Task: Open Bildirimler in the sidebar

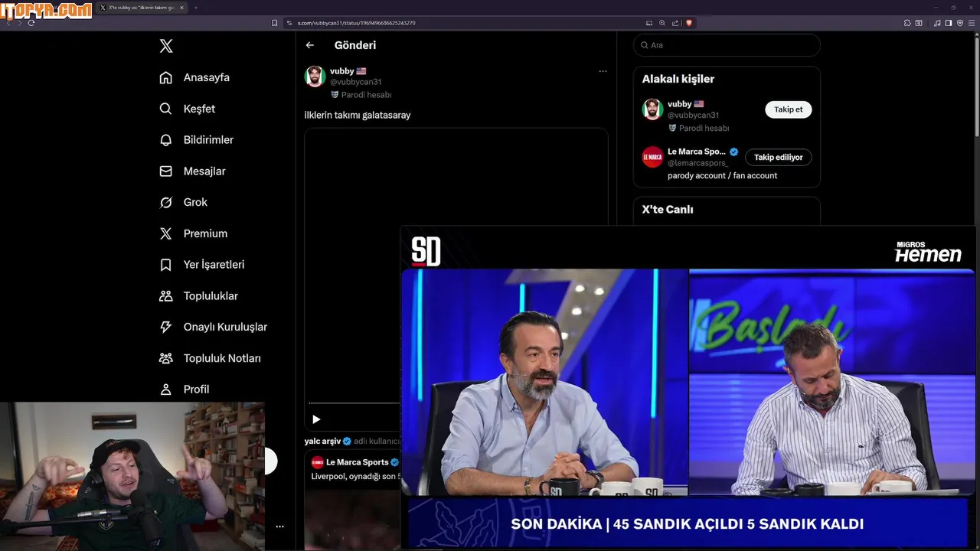Action: 196,140
